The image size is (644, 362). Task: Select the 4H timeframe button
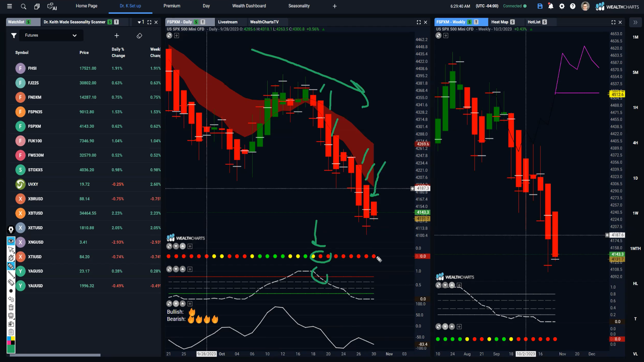point(635,143)
